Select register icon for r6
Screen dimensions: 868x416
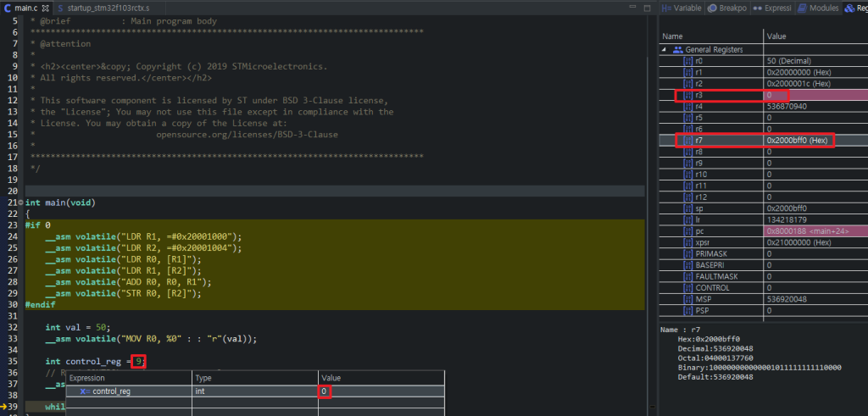tap(688, 129)
